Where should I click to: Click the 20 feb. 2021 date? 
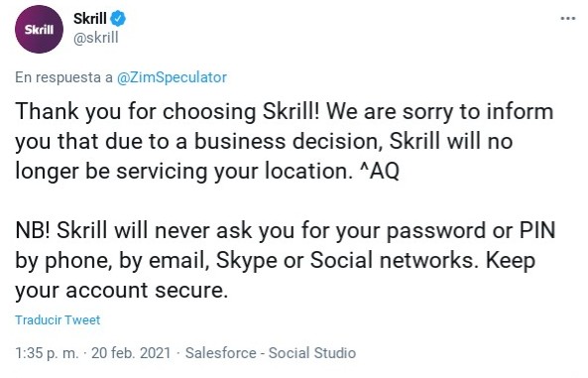[131, 353]
